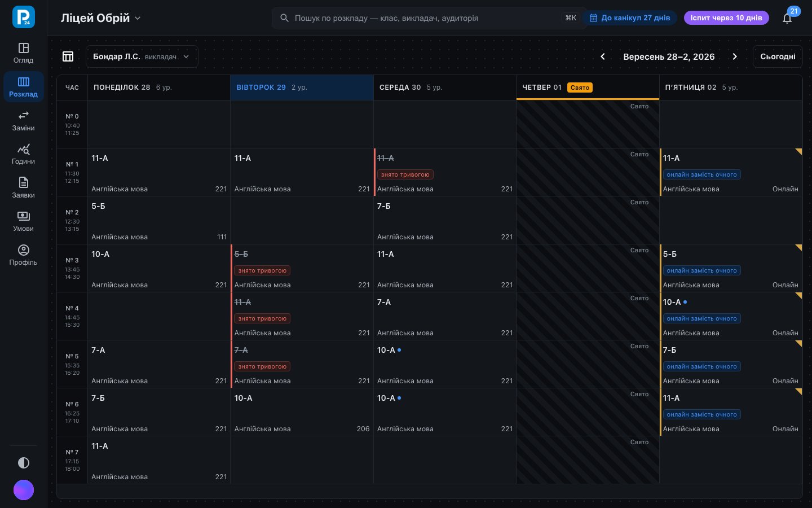Open Заміни substitutions section
The image size is (812, 508).
(x=23, y=121)
